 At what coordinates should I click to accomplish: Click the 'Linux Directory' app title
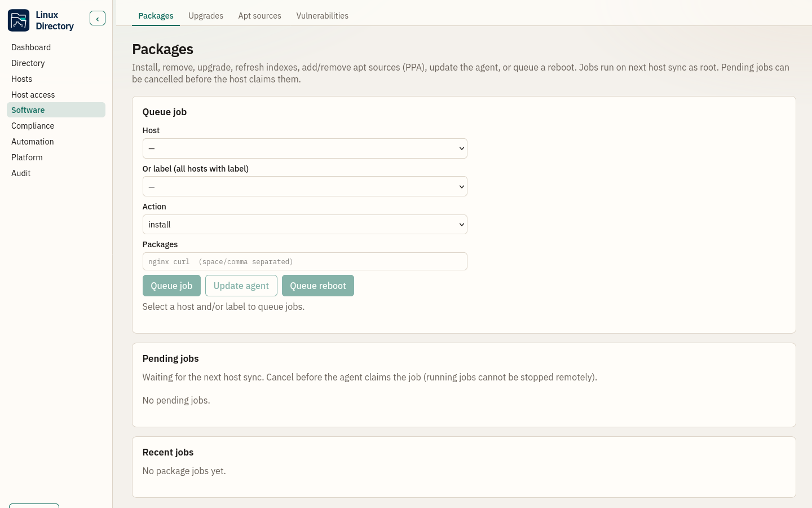coord(55,20)
